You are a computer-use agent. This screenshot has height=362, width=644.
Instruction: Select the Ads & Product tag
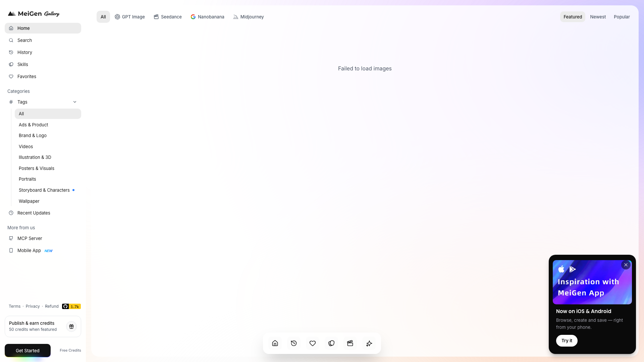[x=48, y=125]
